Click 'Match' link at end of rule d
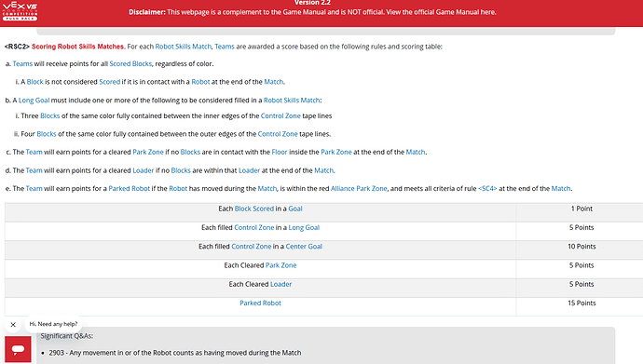This screenshot has height=364, width=643. click(x=324, y=170)
